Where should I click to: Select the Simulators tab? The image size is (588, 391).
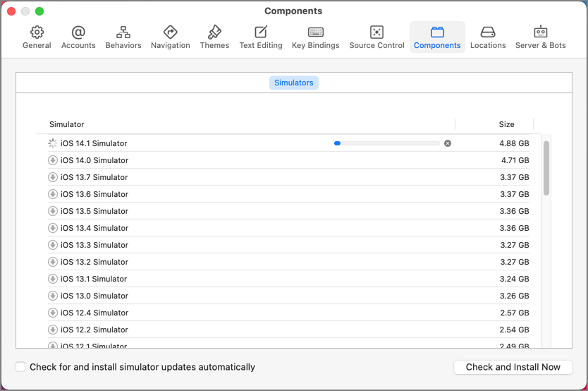293,83
